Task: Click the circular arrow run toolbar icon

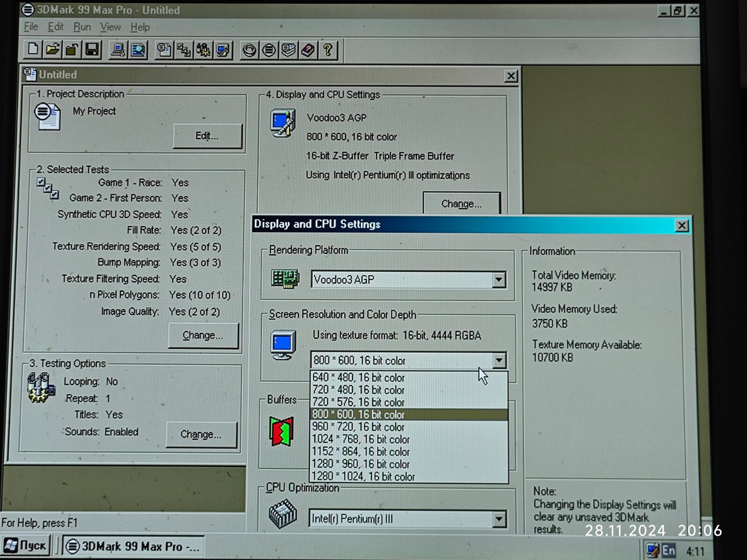Action: (249, 50)
